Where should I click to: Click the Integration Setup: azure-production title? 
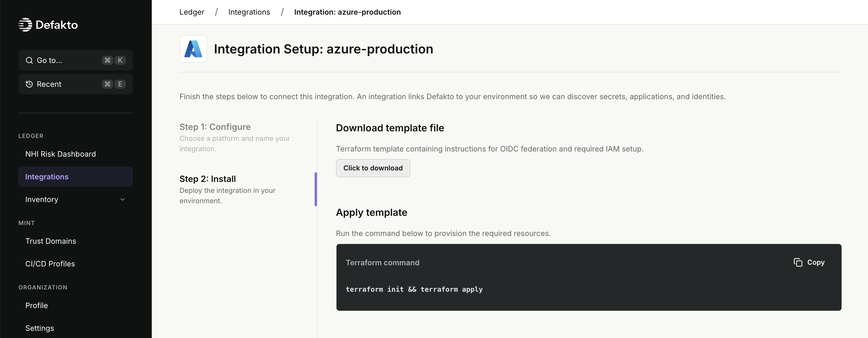click(324, 49)
